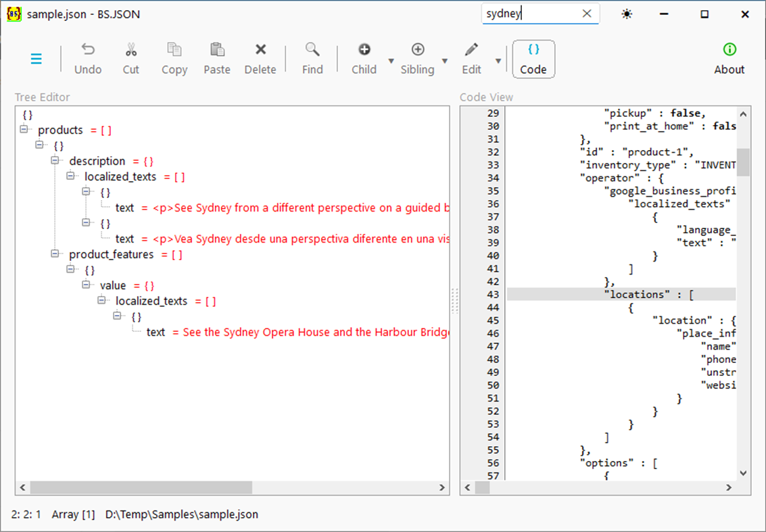Toggle the light/dark theme sun icon
Screen dimensions: 766x532
click(x=627, y=14)
